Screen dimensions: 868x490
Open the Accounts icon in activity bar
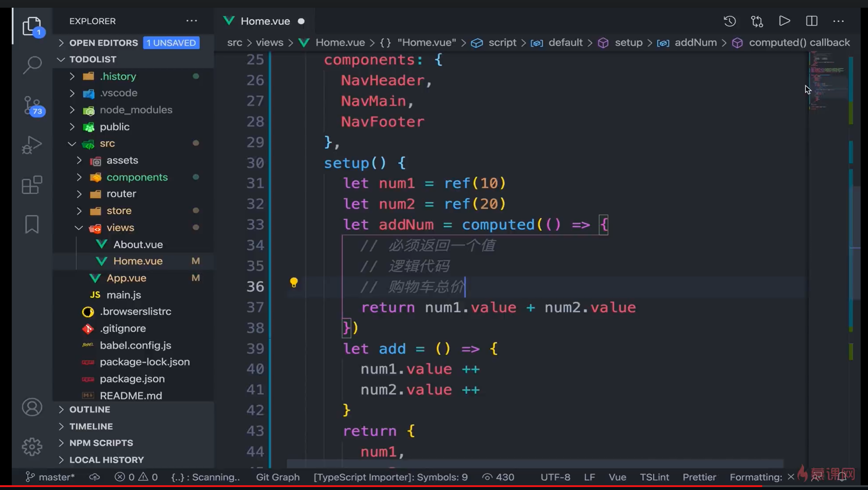32,407
